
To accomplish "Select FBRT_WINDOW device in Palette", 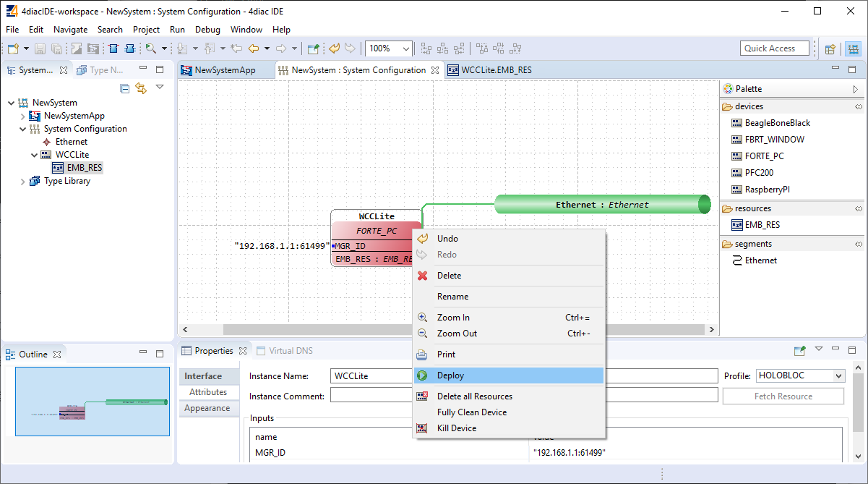I will pos(768,140).
